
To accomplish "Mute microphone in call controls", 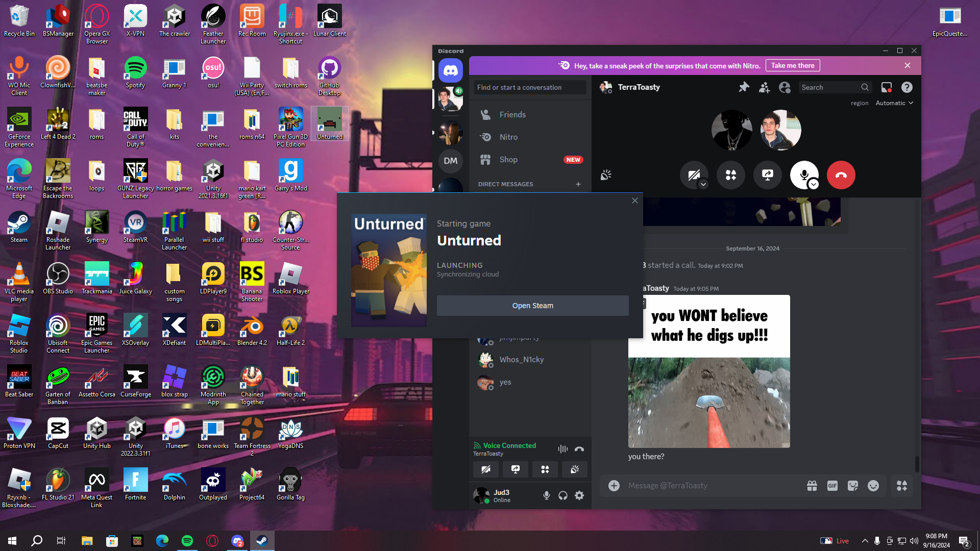I will [804, 174].
